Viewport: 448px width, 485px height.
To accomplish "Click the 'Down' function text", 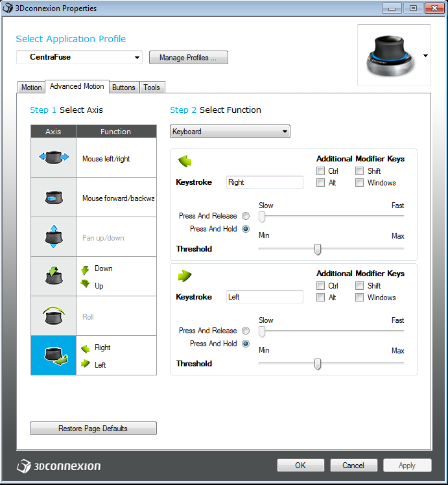I will coord(104,268).
